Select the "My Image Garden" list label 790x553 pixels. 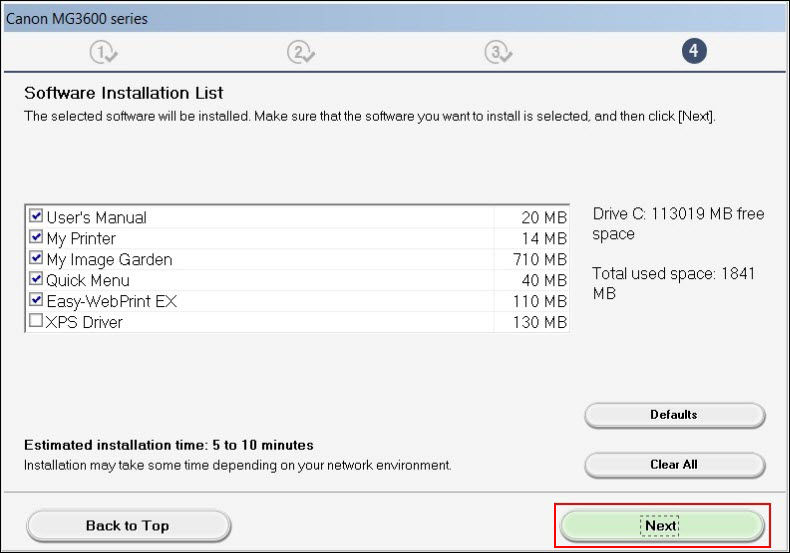[109, 260]
